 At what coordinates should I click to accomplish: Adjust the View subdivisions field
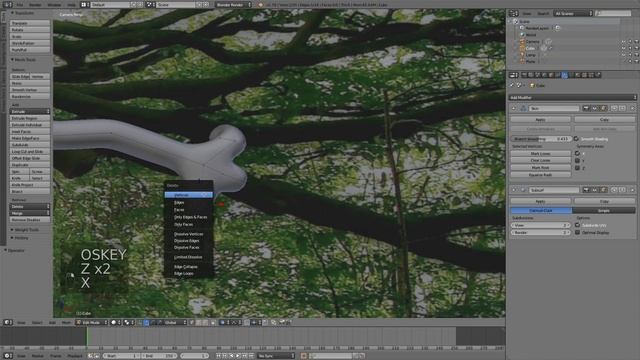coord(540,225)
